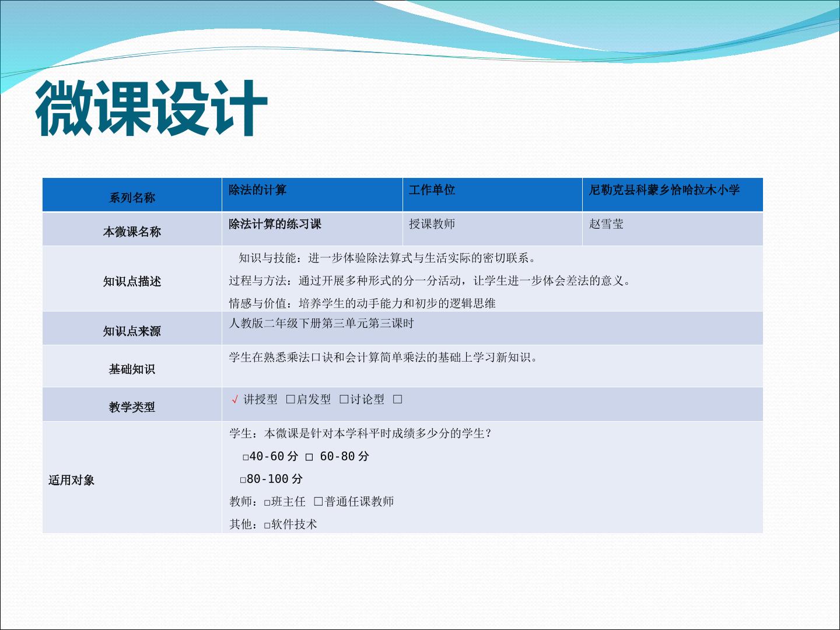Click the 除法计算的练习课 cell
Screen dimensions: 840x630
coord(312,229)
